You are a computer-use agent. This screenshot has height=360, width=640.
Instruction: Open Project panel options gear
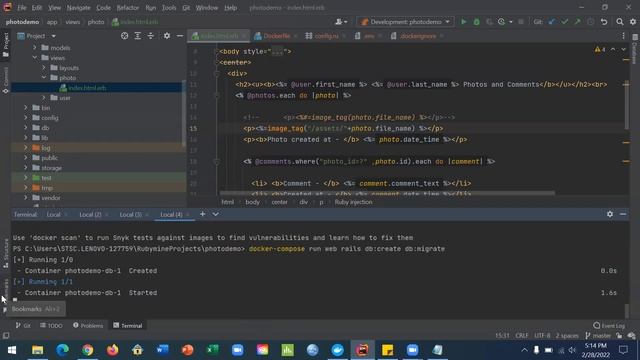click(167, 36)
